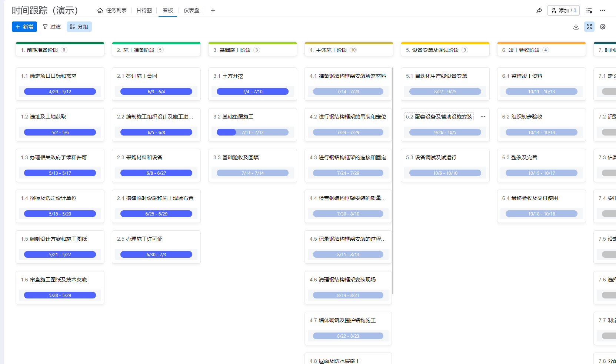
Task: Open card 5.3 设备调试及试运行
Action: pos(445,166)
